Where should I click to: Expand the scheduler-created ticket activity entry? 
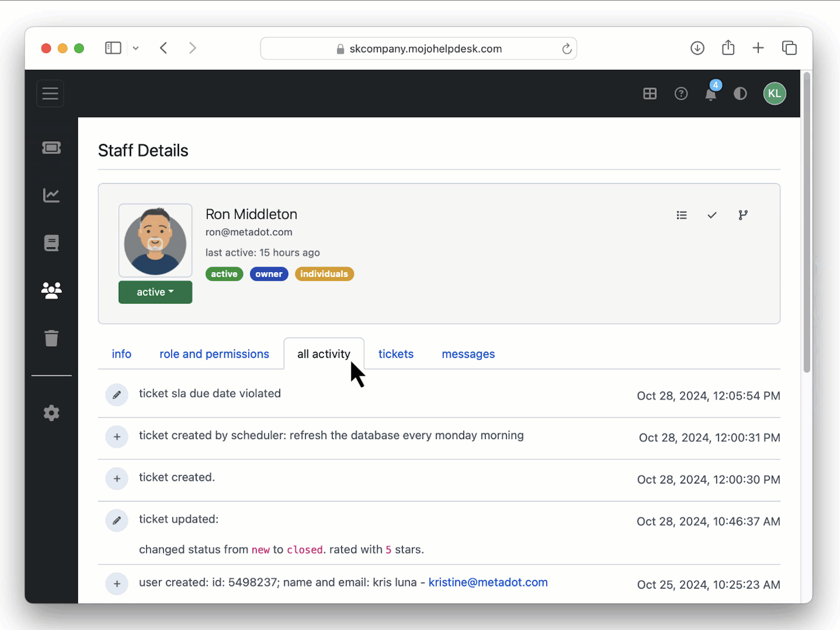117,437
